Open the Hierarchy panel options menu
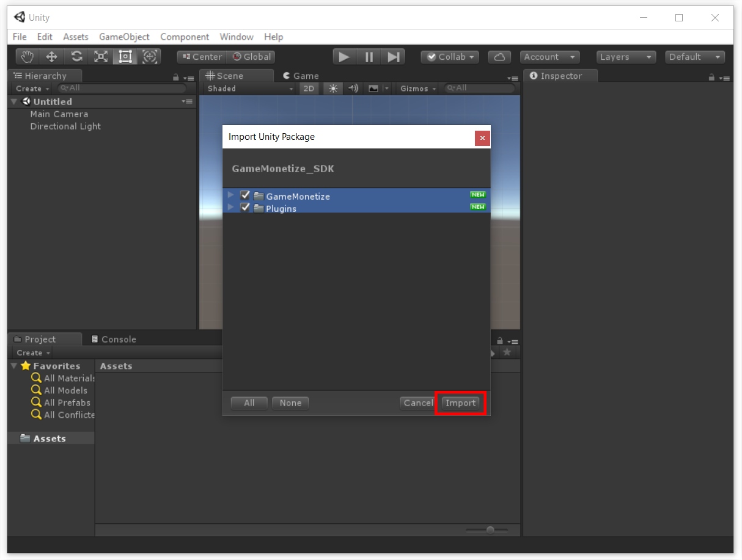The height and width of the screenshot is (560, 742). pyautogui.click(x=189, y=78)
